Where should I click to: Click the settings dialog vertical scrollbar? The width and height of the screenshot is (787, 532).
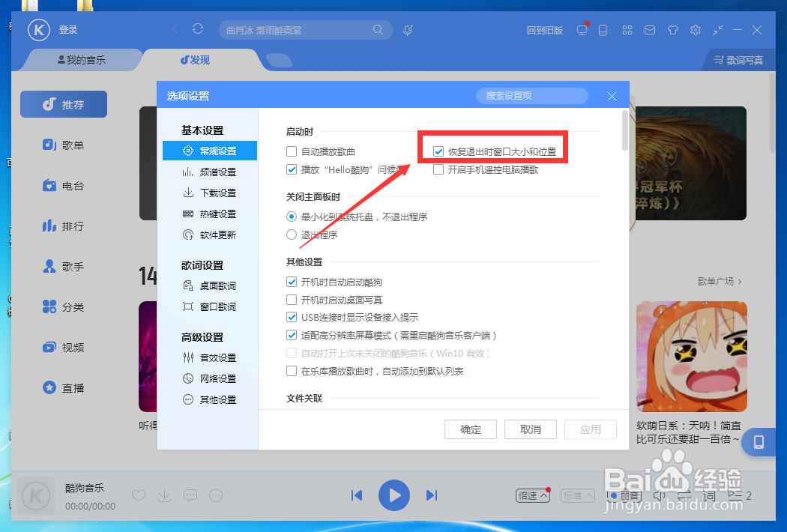pos(625,130)
